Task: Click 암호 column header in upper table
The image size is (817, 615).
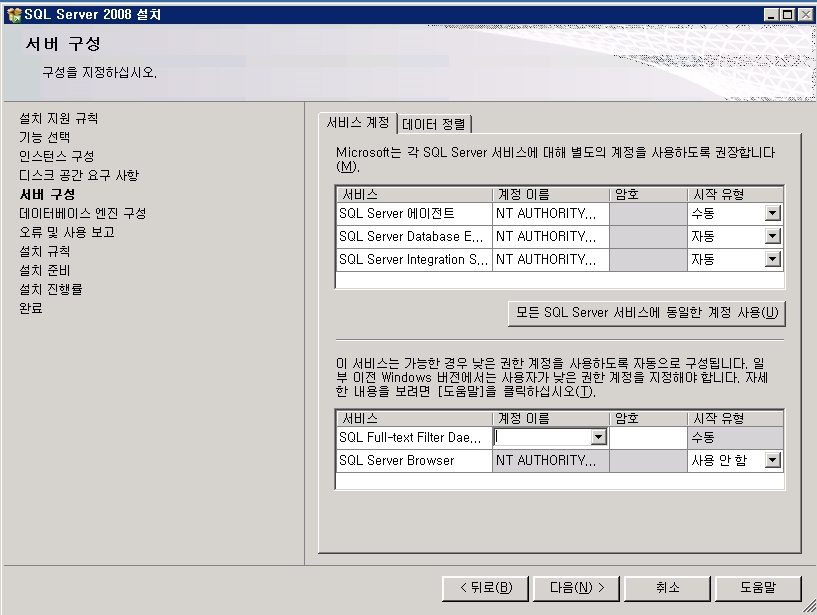Action: click(x=648, y=194)
